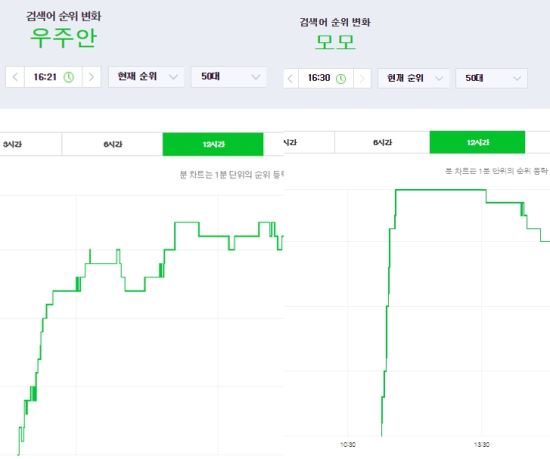This screenshot has height=459, width=550.
Task: Click previous time arrow beside 16:30
Action: pyautogui.click(x=291, y=78)
